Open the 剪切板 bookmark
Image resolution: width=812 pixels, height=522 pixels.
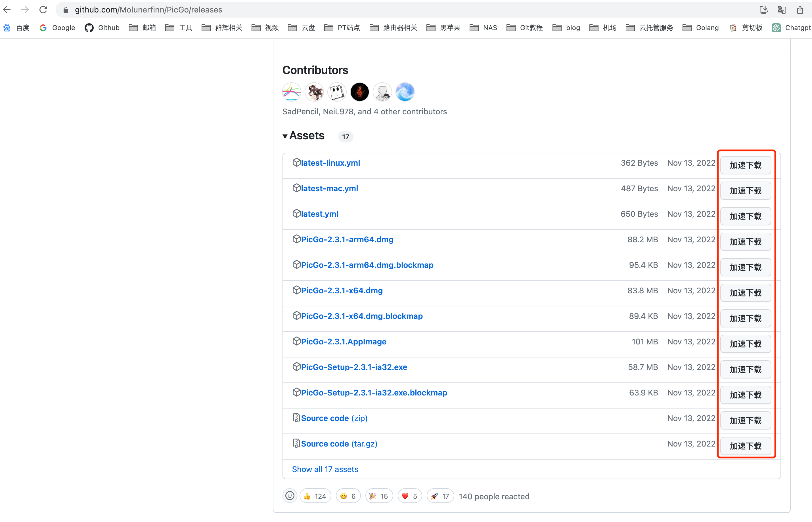pos(746,28)
